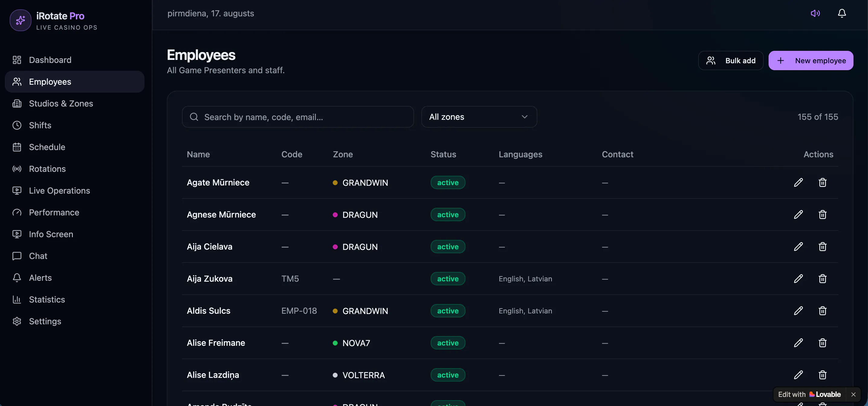Screen dimensions: 868x406
Task: Select the name Agnese Mūrniece
Action: 221,214
